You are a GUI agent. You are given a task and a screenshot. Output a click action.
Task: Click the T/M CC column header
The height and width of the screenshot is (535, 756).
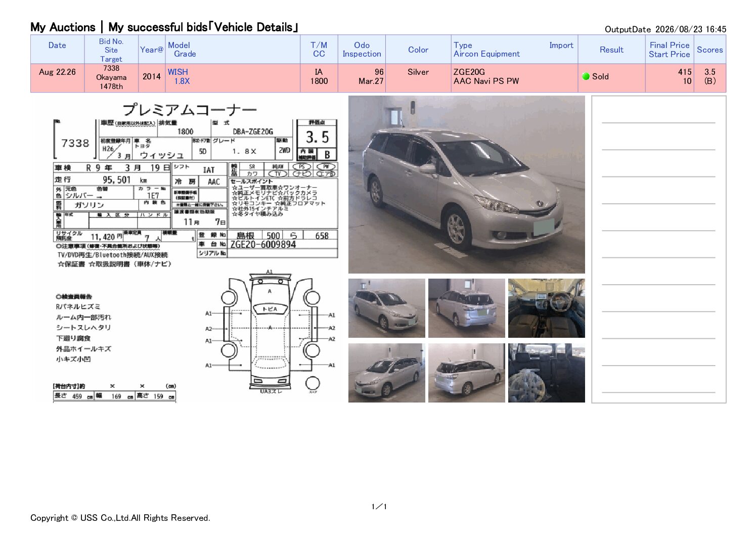pos(319,50)
